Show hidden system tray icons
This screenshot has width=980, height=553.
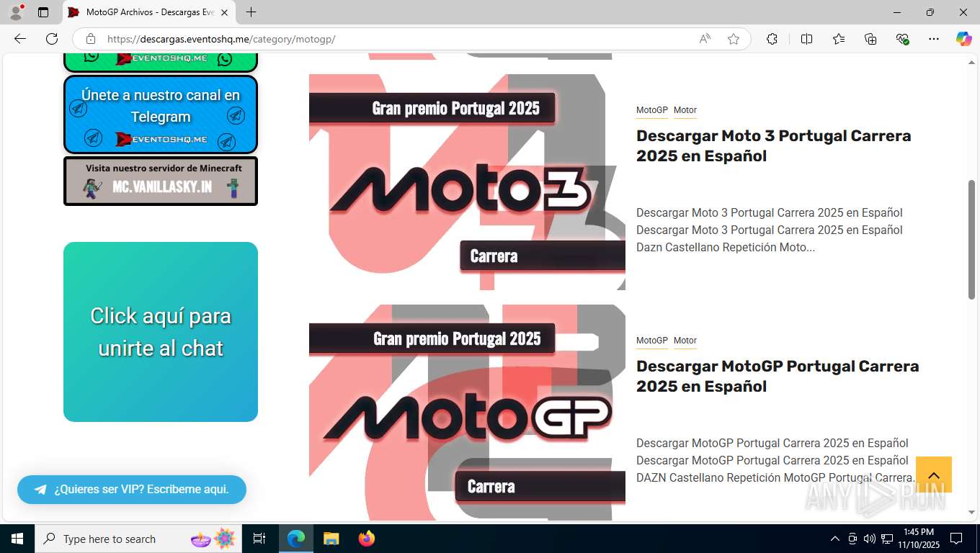click(835, 539)
